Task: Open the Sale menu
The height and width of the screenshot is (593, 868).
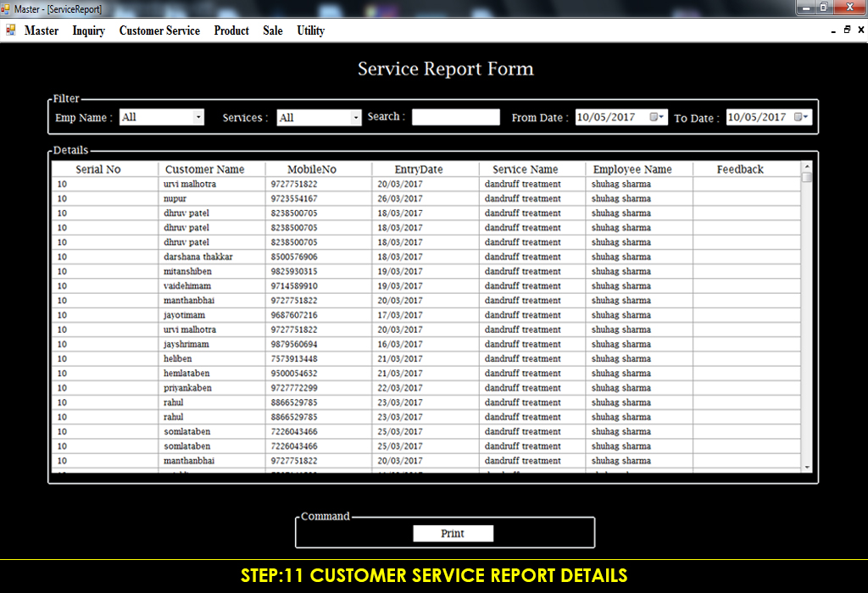Action: [273, 30]
